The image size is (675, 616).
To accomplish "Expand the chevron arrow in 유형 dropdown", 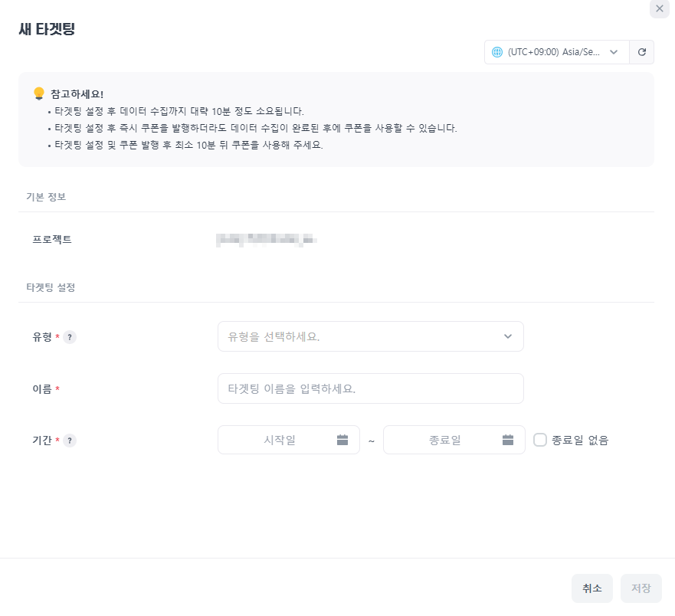I will pos(508,336).
